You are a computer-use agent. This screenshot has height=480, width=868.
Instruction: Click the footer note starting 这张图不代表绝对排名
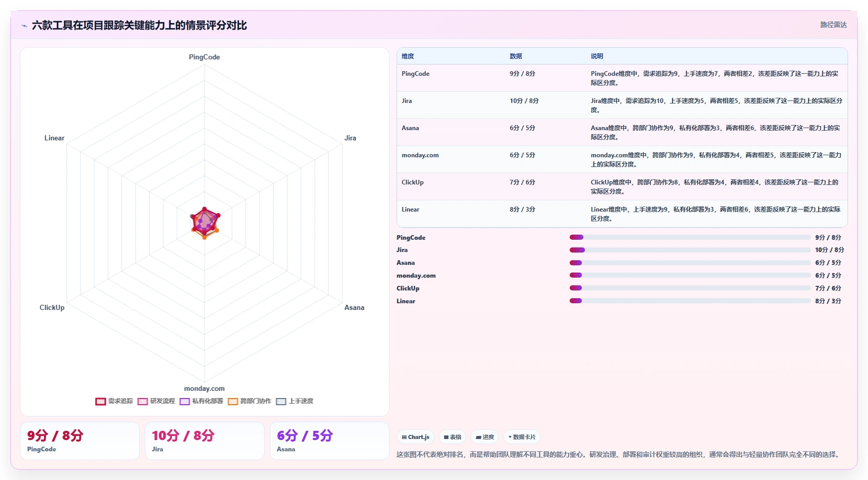[619, 454]
